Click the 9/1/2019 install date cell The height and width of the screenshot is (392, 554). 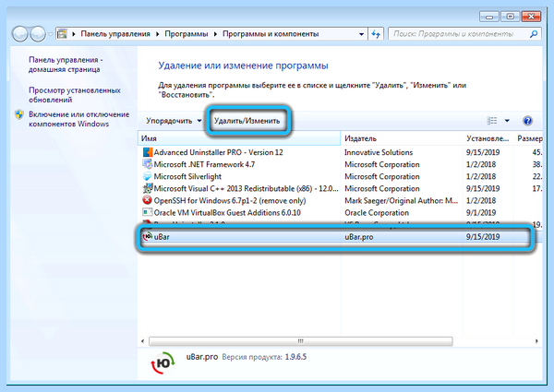481,213
